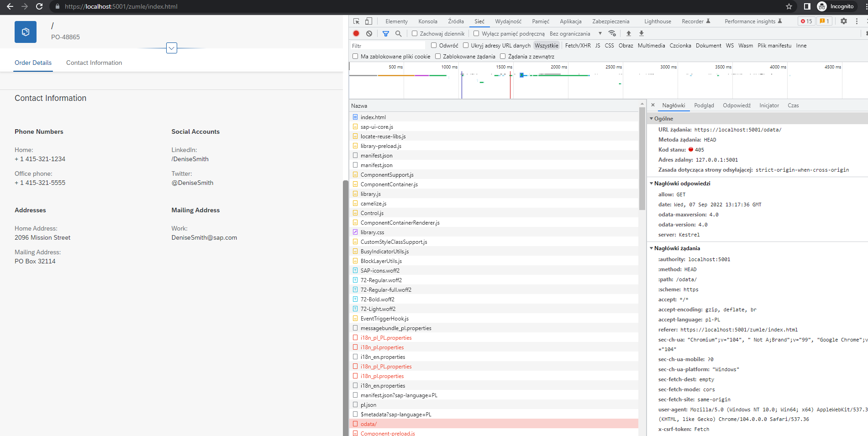Image resolution: width=868 pixels, height=436 pixels.
Task: Click the browser forward arrow
Action: point(25,6)
